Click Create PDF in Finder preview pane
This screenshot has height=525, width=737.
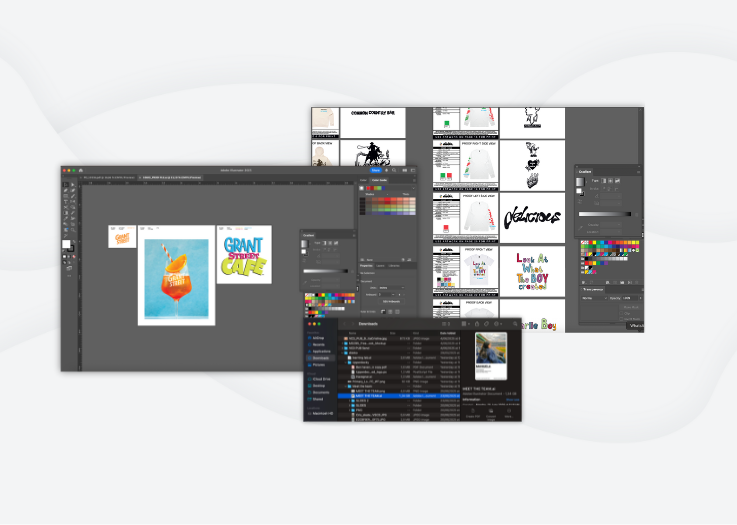(x=473, y=414)
